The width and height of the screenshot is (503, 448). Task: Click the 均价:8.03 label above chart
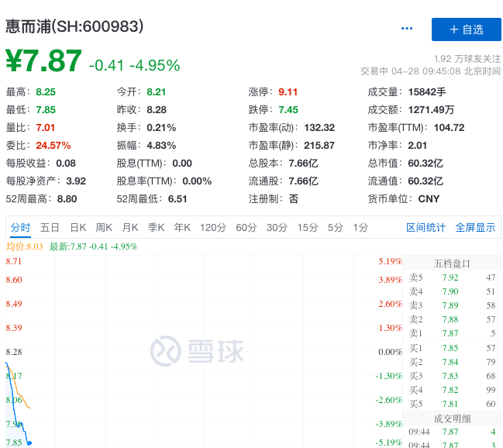tap(24, 246)
